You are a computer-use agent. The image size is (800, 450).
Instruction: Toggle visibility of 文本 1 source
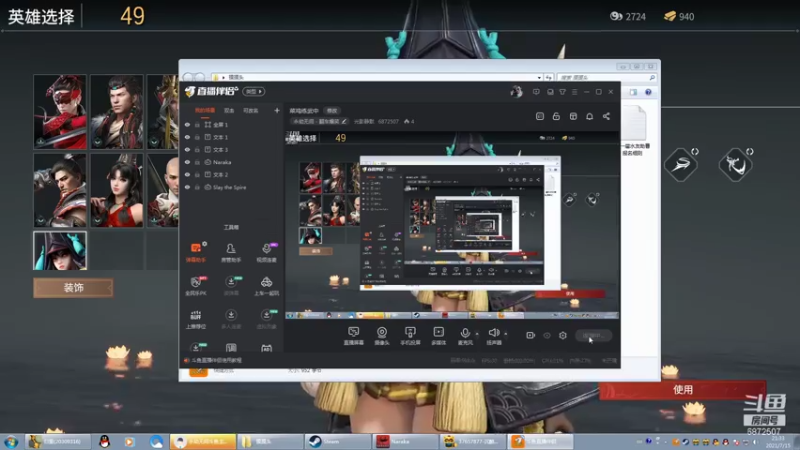tap(187, 137)
